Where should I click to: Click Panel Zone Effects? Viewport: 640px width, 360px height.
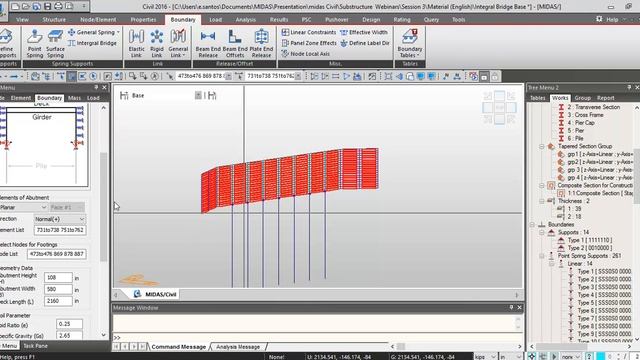(309, 43)
